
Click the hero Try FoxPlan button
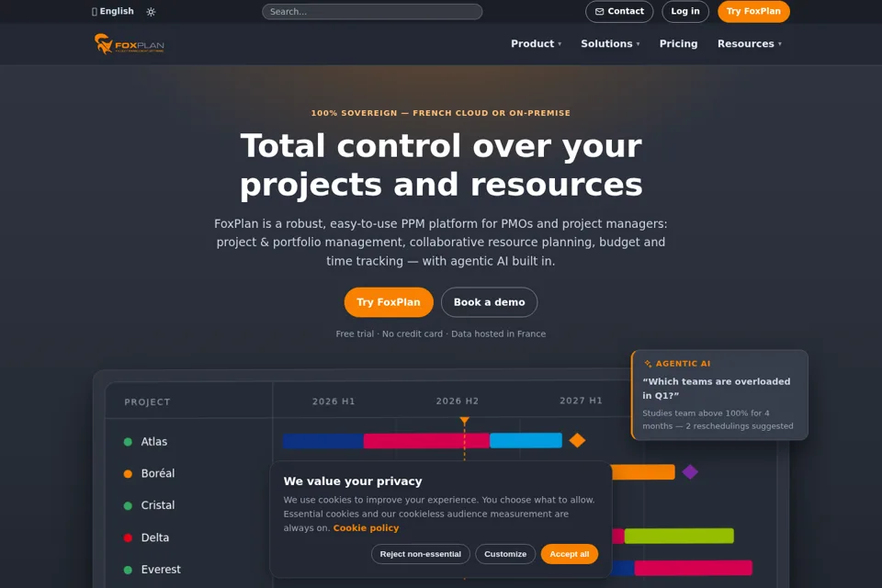389,302
